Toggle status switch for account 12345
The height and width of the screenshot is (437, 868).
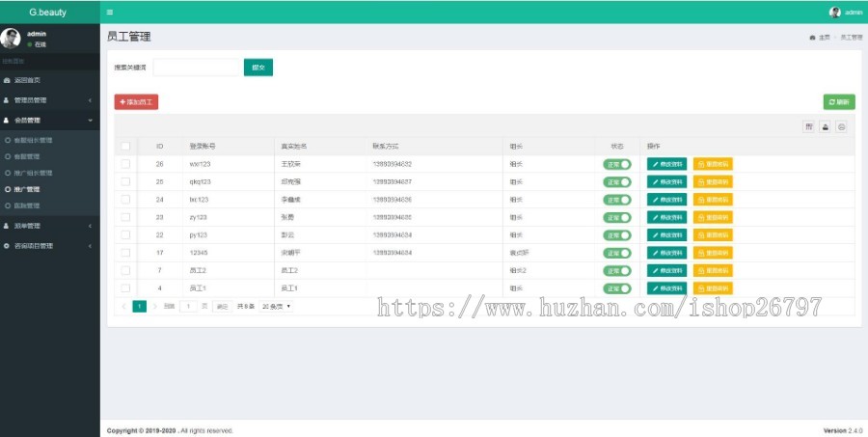point(617,253)
